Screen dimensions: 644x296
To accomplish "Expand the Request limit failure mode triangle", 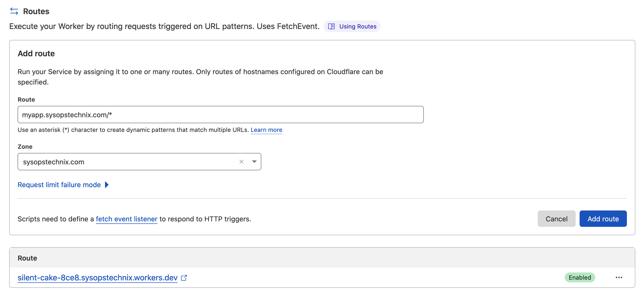I will click(107, 185).
